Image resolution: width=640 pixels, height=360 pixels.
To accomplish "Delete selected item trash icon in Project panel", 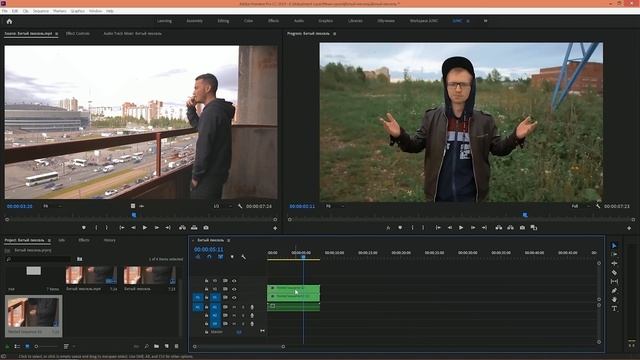I will point(176,346).
